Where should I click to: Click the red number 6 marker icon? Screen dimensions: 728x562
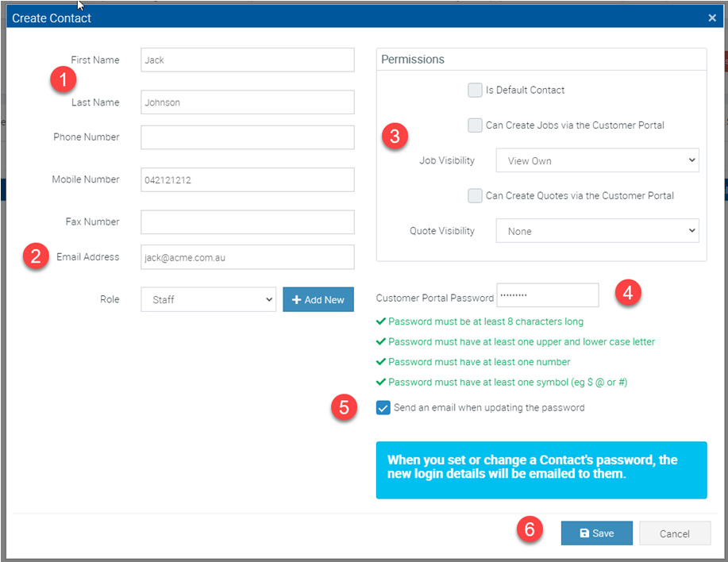(x=530, y=529)
